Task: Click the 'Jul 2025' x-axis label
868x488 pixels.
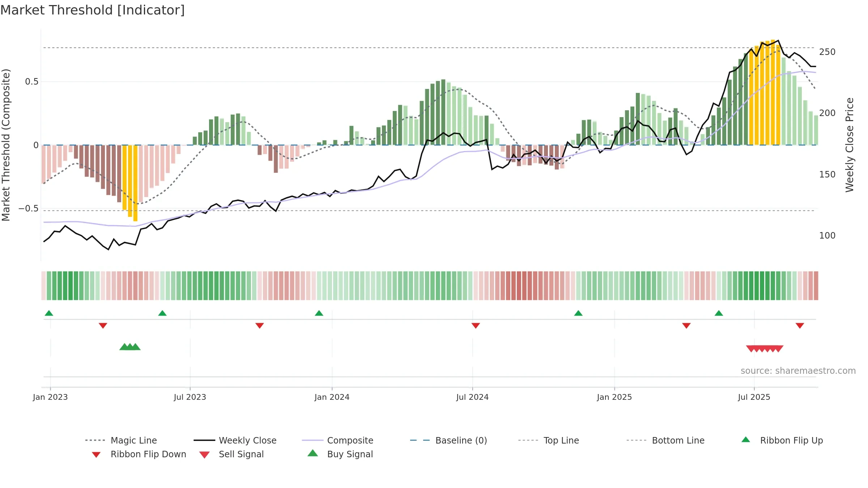Action: pyautogui.click(x=754, y=397)
